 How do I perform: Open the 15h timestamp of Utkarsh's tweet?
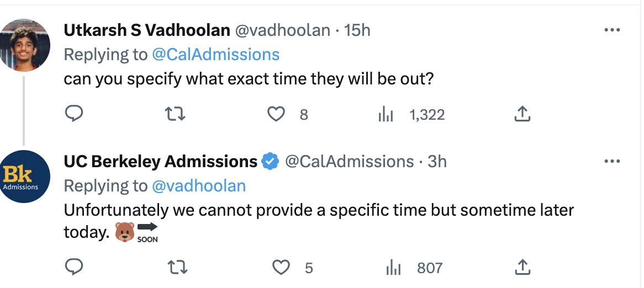[x=357, y=30]
